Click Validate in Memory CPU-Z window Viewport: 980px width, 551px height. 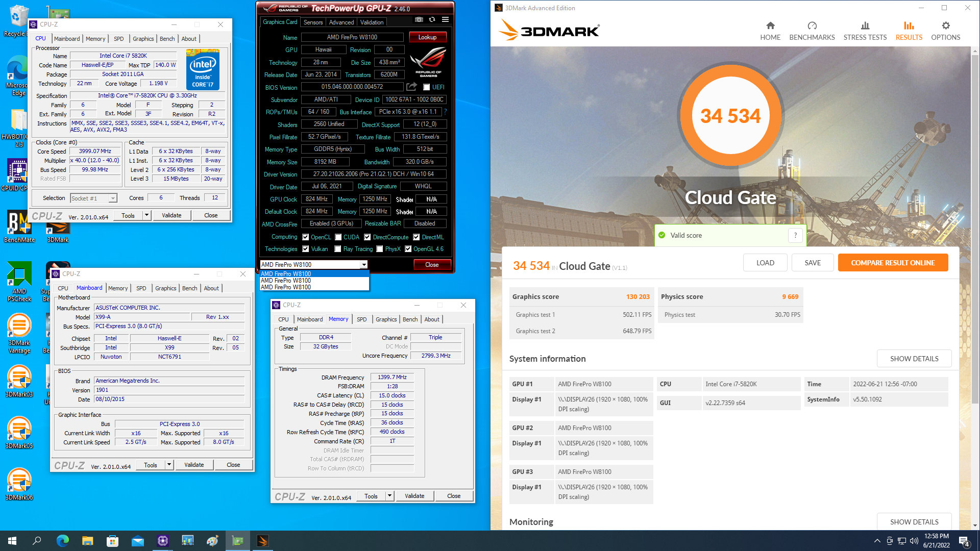tap(414, 496)
